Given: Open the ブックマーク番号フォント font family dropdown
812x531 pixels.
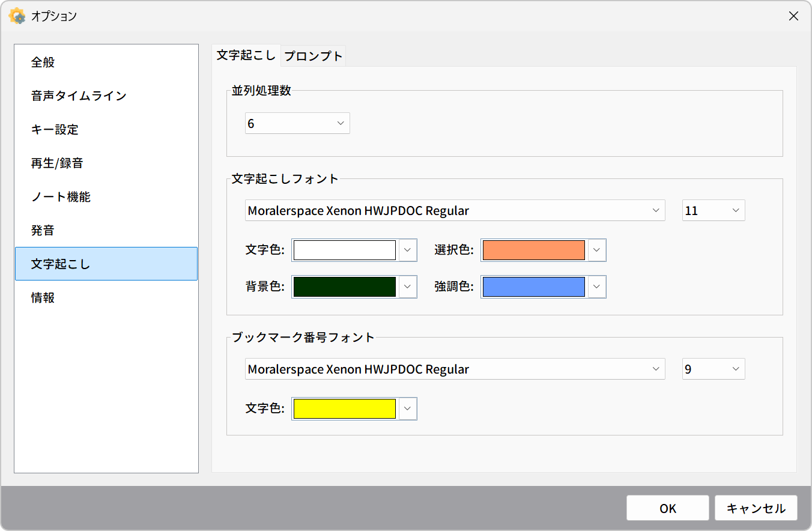Looking at the screenshot, I should click(x=455, y=369).
